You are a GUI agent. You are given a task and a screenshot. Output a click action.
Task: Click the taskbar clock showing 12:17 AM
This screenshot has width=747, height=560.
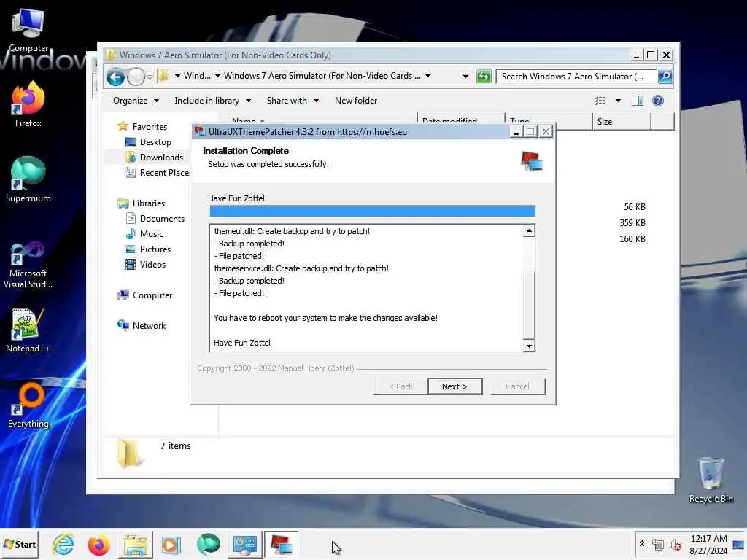point(708,544)
